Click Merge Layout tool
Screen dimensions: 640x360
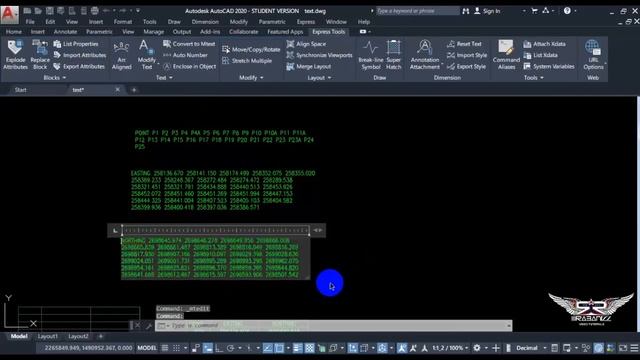(309, 67)
